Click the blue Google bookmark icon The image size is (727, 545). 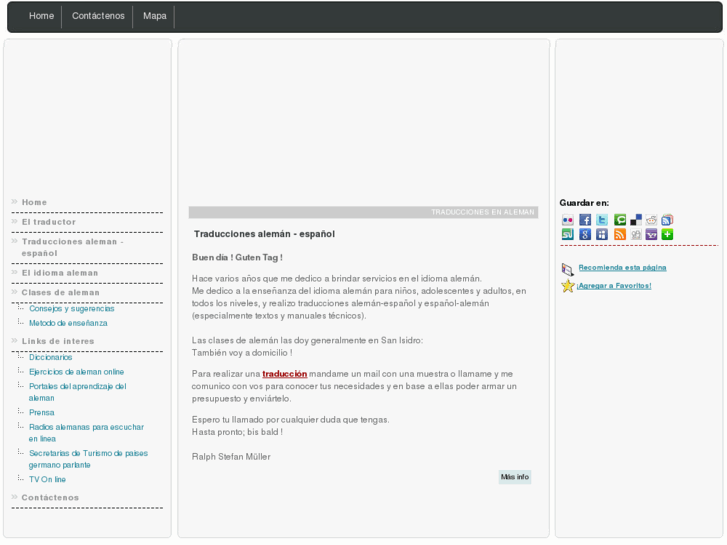[585, 234]
